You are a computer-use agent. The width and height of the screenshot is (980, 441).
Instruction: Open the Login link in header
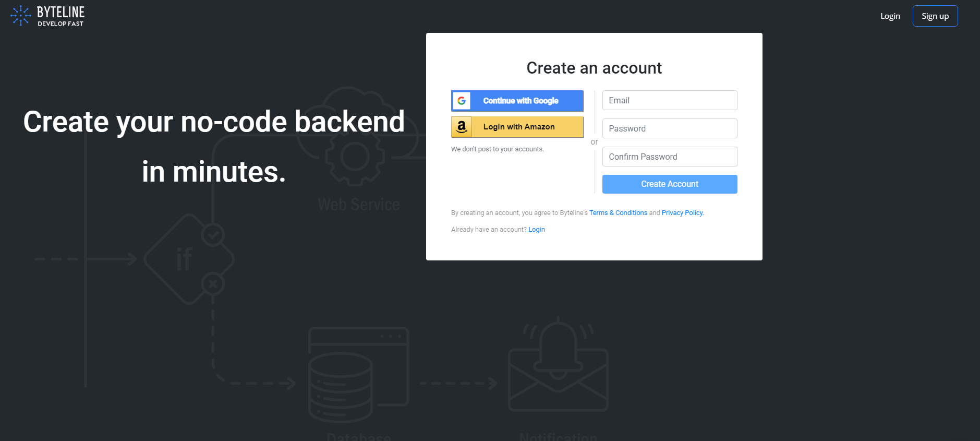coord(890,16)
